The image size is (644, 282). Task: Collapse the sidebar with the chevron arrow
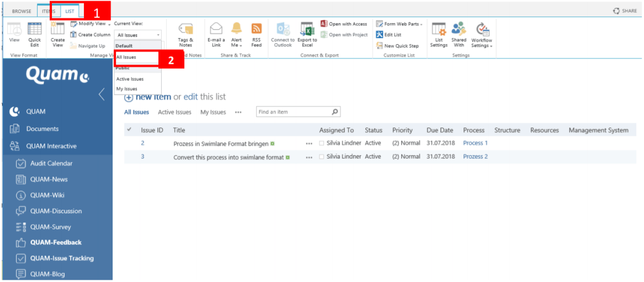(101, 94)
